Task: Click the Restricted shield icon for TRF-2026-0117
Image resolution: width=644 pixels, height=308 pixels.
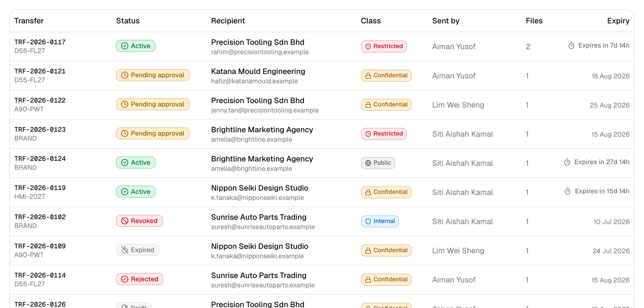Action: click(368, 46)
